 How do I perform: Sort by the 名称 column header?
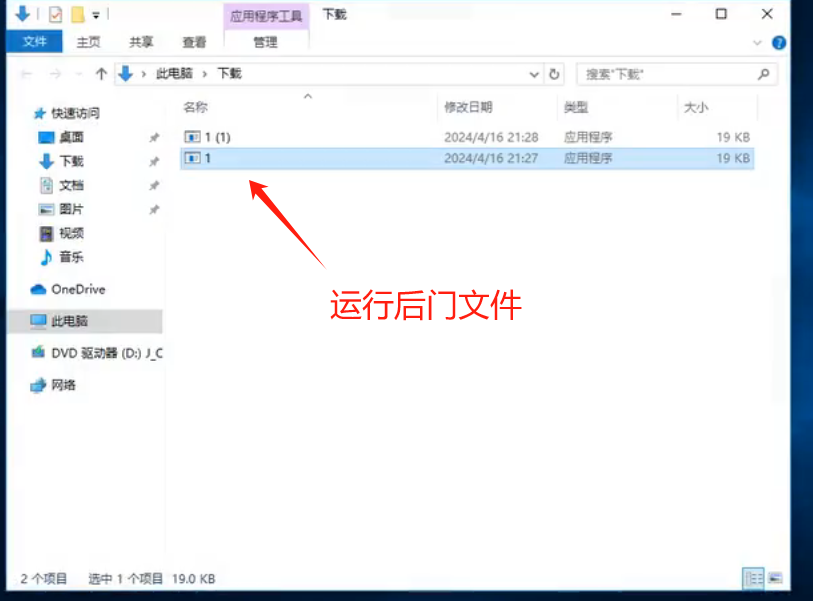(195, 107)
